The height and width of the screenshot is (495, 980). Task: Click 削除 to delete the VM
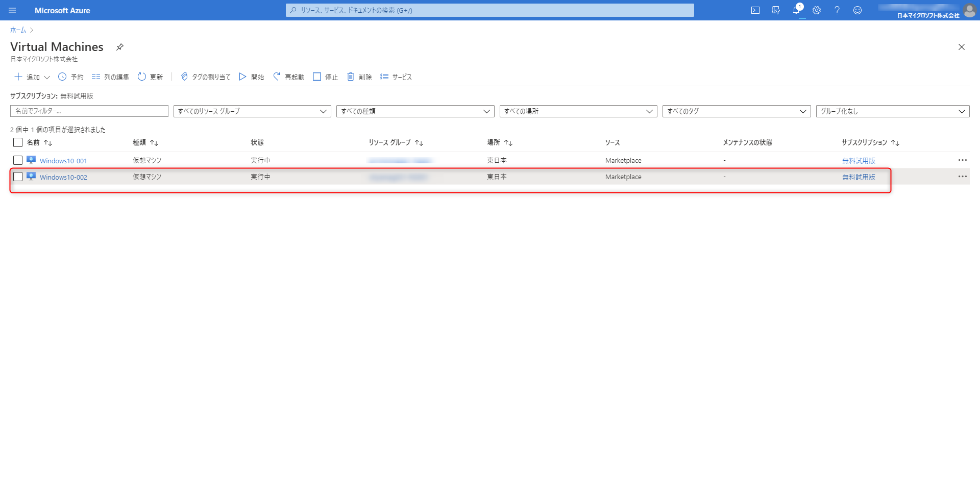point(359,77)
